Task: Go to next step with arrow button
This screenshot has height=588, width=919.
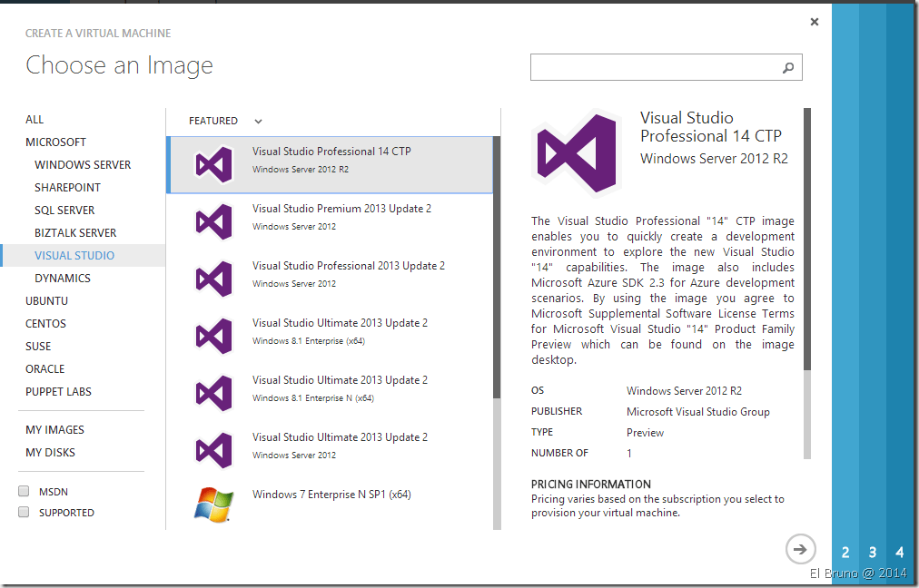Action: click(800, 549)
